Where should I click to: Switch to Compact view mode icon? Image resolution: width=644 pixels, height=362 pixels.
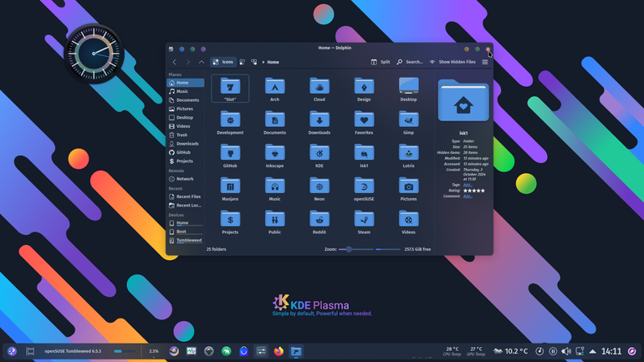tap(243, 62)
